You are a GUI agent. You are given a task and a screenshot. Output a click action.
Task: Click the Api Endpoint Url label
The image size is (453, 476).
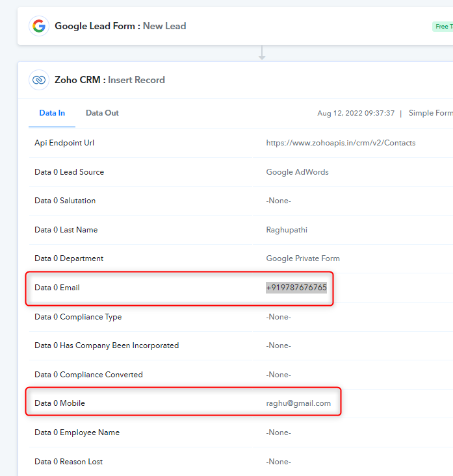(64, 143)
